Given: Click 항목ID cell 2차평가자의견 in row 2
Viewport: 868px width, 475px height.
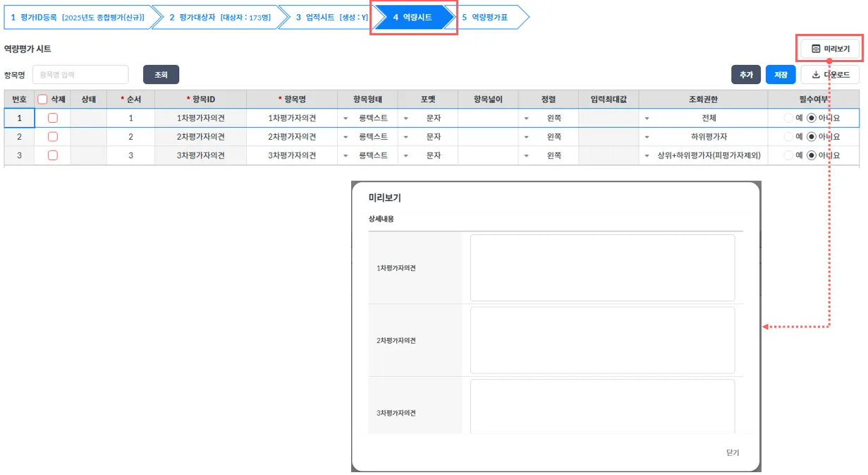Looking at the screenshot, I should pos(201,137).
